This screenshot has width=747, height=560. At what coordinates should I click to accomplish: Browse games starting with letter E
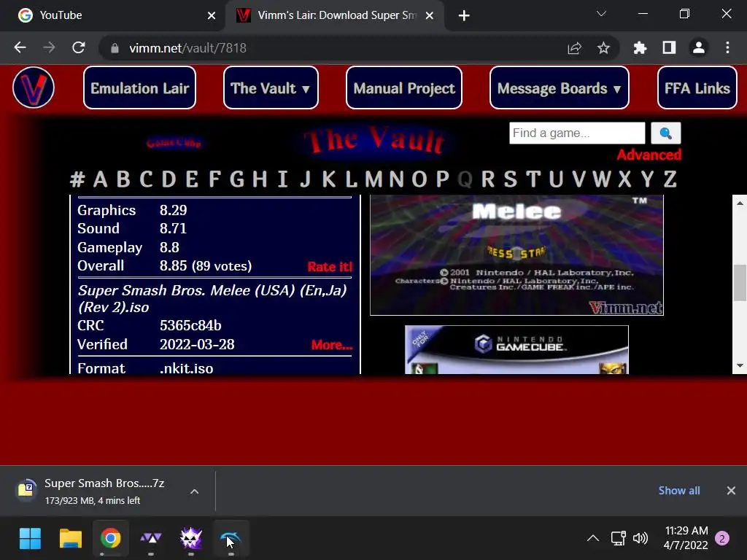pyautogui.click(x=192, y=179)
